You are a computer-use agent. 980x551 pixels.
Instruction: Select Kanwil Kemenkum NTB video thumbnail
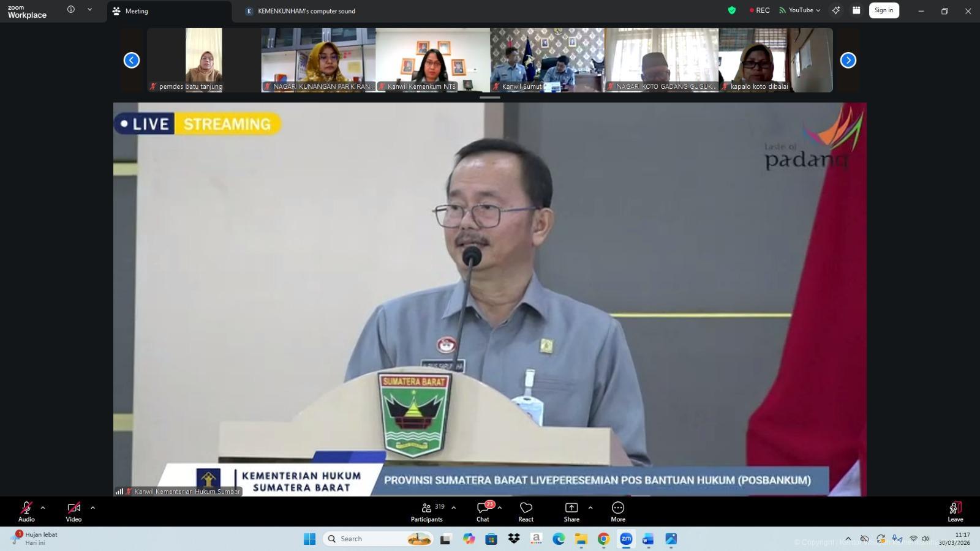(x=432, y=60)
